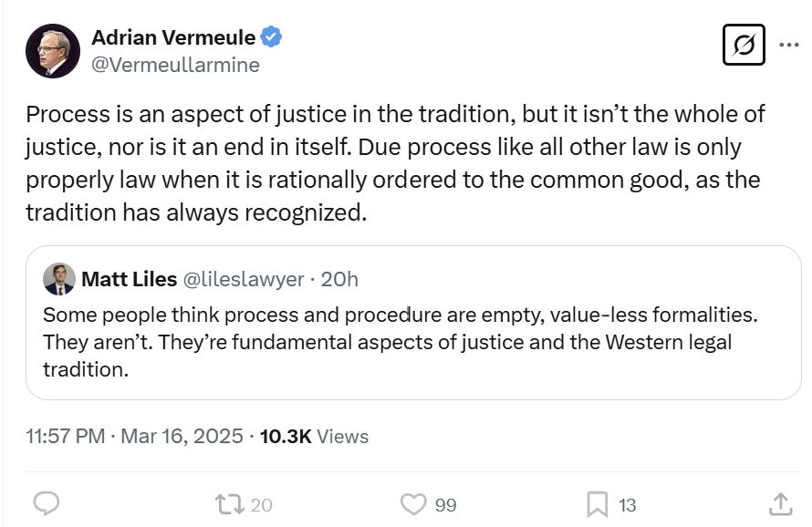
Task: Click the blue verified badge
Action: pyautogui.click(x=272, y=37)
